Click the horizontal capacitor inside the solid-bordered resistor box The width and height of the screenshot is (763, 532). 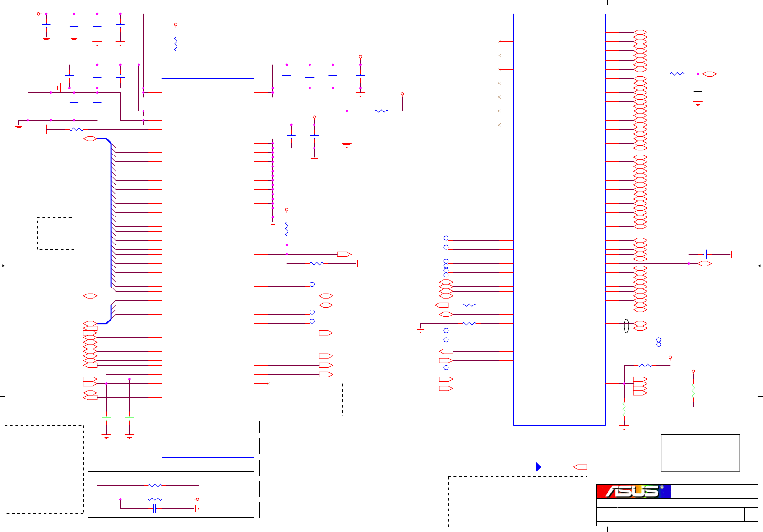pos(155,508)
